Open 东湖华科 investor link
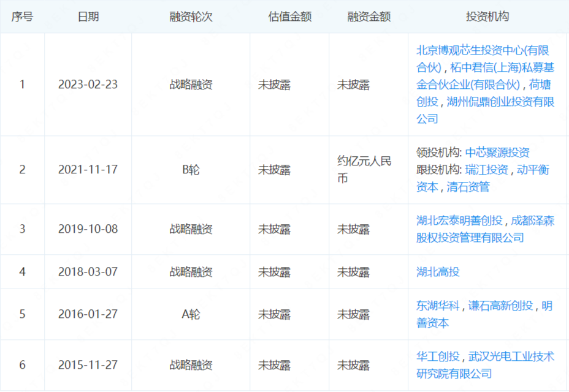The image size is (569, 392). (x=438, y=306)
